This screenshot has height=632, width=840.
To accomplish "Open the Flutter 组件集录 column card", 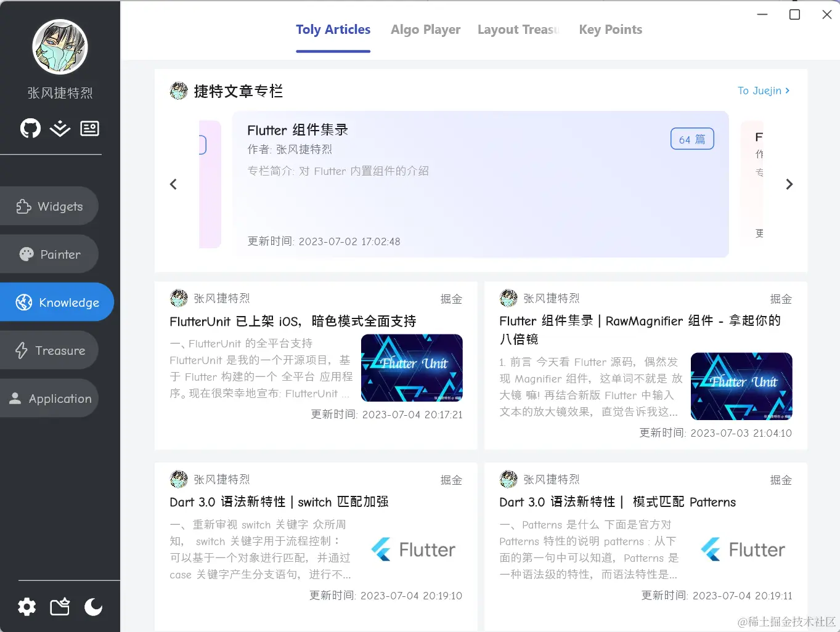I will [481, 184].
